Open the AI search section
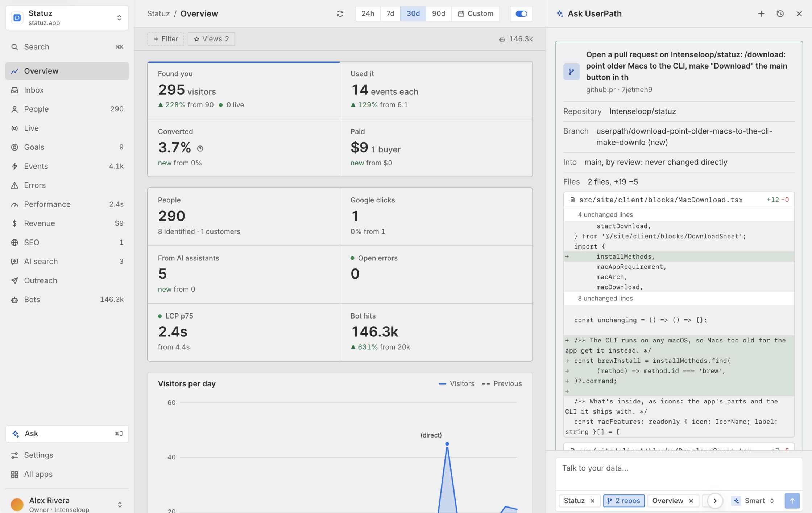Screen dimensions: 812x513 [x=67, y=261]
